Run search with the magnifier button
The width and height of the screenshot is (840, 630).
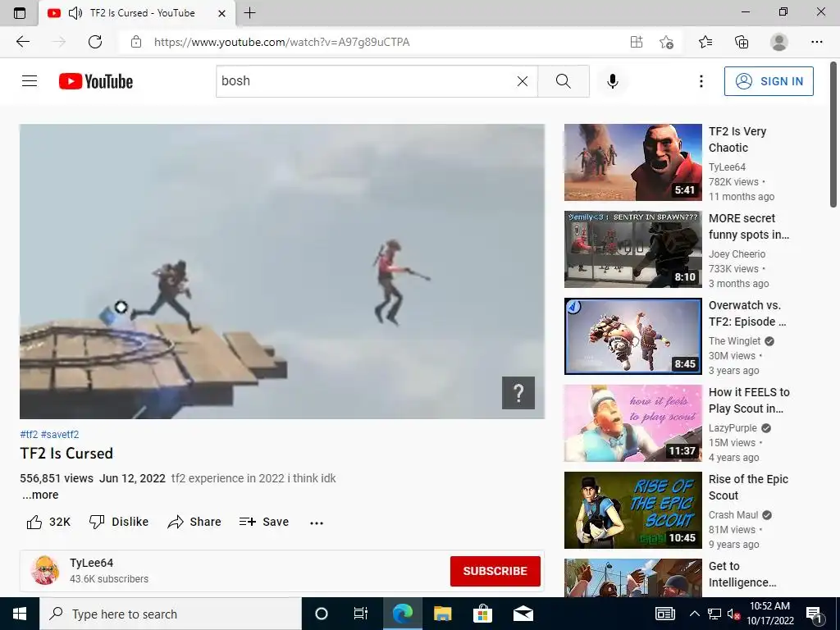563,81
